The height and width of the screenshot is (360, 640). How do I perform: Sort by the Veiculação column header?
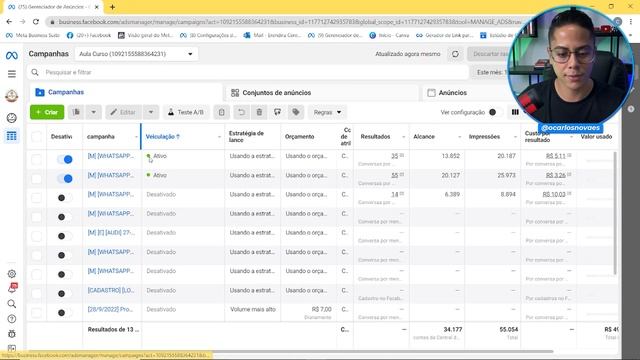click(162, 137)
